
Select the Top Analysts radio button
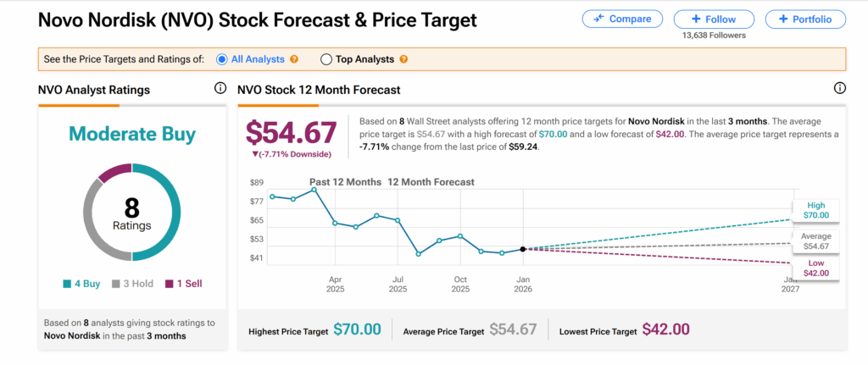click(326, 59)
